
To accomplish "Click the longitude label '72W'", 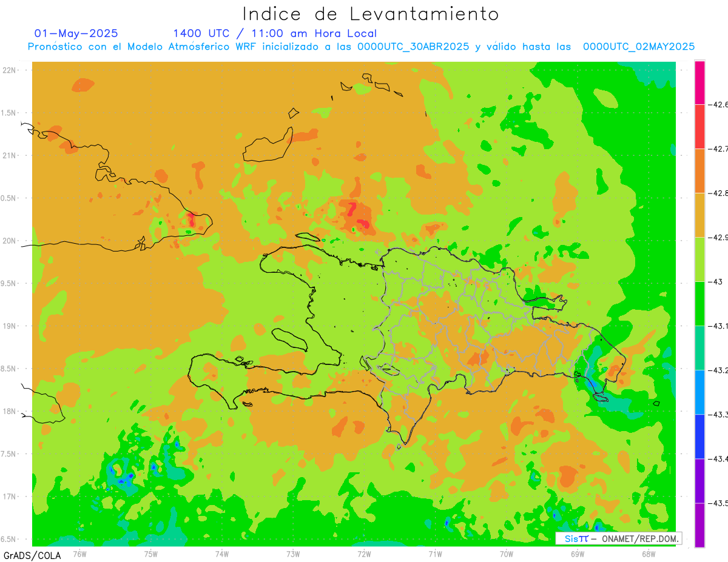I will pyautogui.click(x=364, y=554).
